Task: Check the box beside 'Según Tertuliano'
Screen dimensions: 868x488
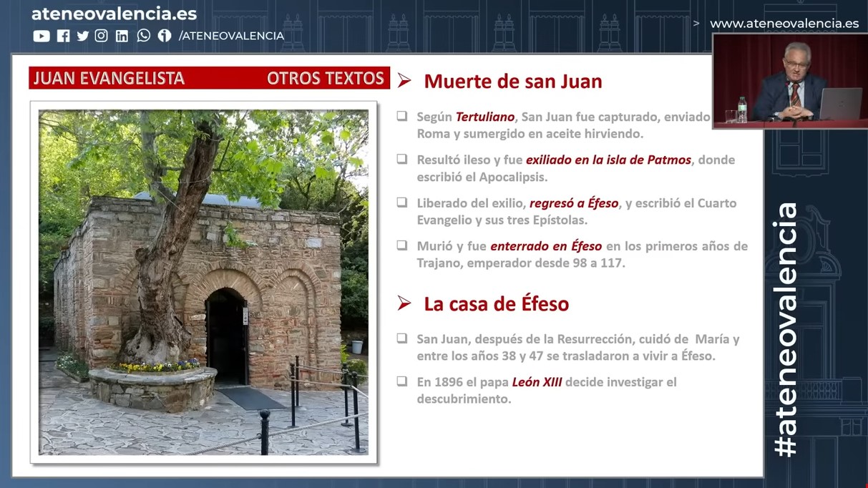Action: click(x=402, y=116)
